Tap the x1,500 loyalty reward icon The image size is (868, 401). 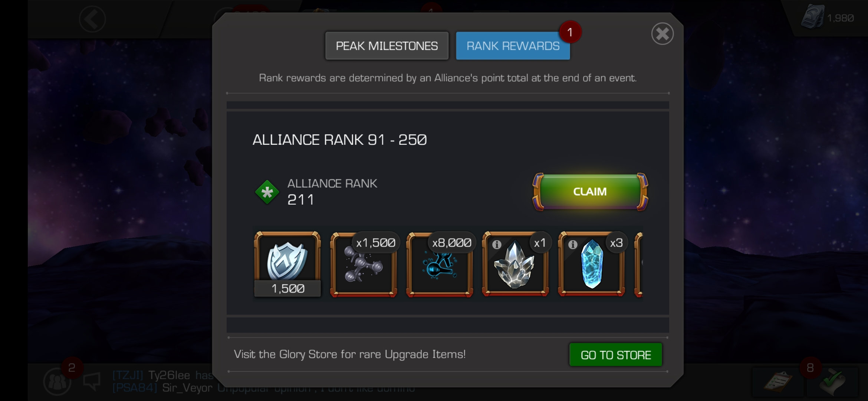click(364, 264)
